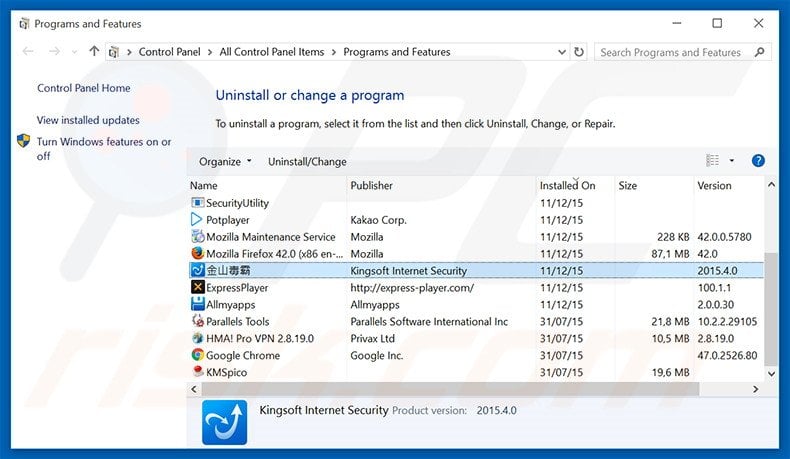Click the KMSpico red icon

point(198,372)
